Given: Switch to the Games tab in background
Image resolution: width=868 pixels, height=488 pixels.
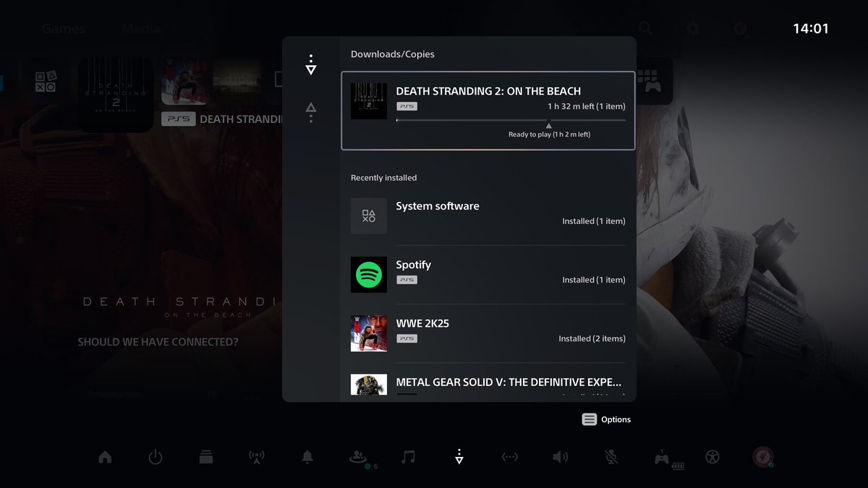Looking at the screenshot, I should [63, 30].
